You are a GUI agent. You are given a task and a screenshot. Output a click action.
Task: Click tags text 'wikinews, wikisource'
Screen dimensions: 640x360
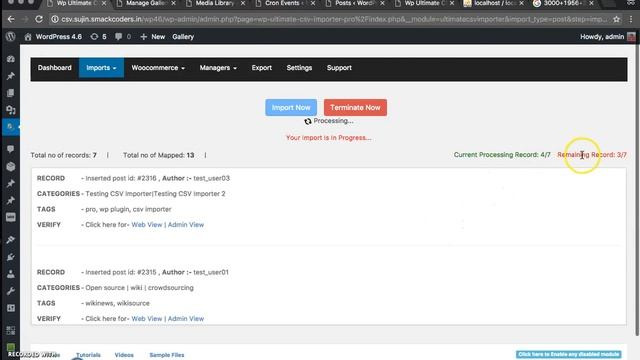coord(118,303)
